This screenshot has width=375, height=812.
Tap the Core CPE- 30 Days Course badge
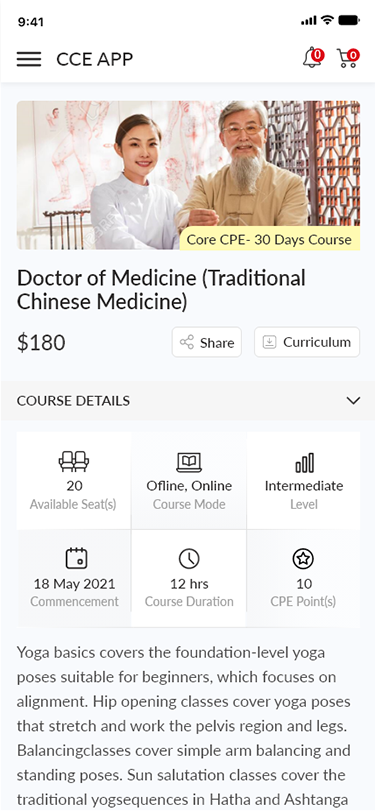pos(269,240)
